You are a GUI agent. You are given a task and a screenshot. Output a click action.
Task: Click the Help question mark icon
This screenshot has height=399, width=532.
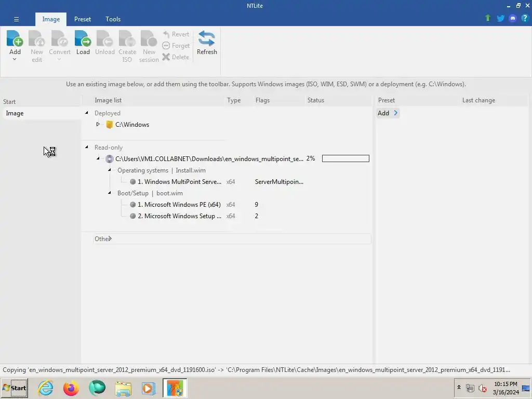[525, 18]
